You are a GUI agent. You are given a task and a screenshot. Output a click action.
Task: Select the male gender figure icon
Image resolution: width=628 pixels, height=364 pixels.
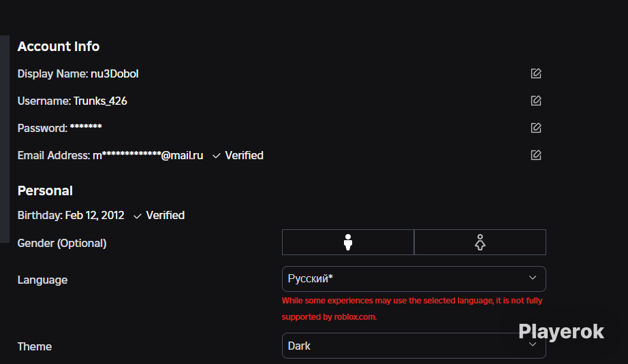[x=348, y=242]
